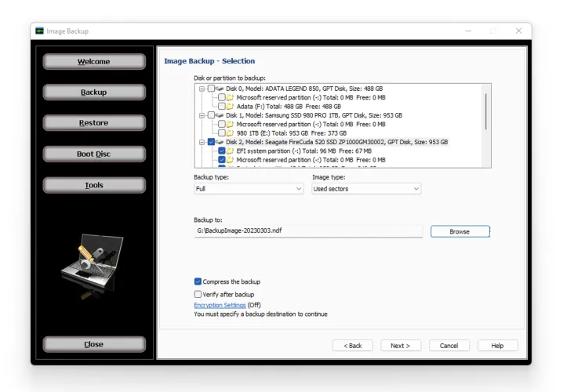Click the EFI system partition folder icon
Image resolution: width=574 pixels, height=392 pixels.
pos(231,151)
